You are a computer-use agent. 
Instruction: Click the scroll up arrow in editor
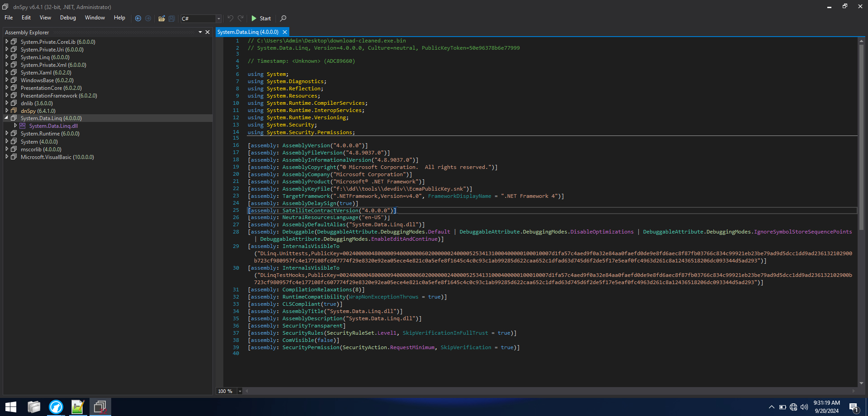coord(861,41)
